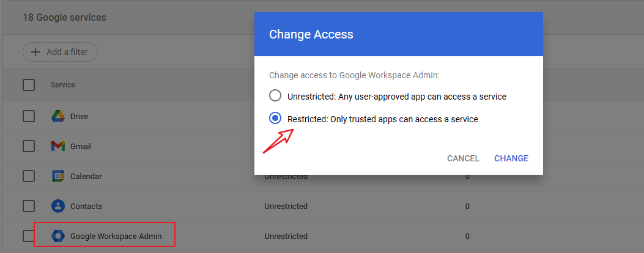Screen dimensions: 644x253
Task: Tick the Calendar row checkbox
Action: pos(29,176)
